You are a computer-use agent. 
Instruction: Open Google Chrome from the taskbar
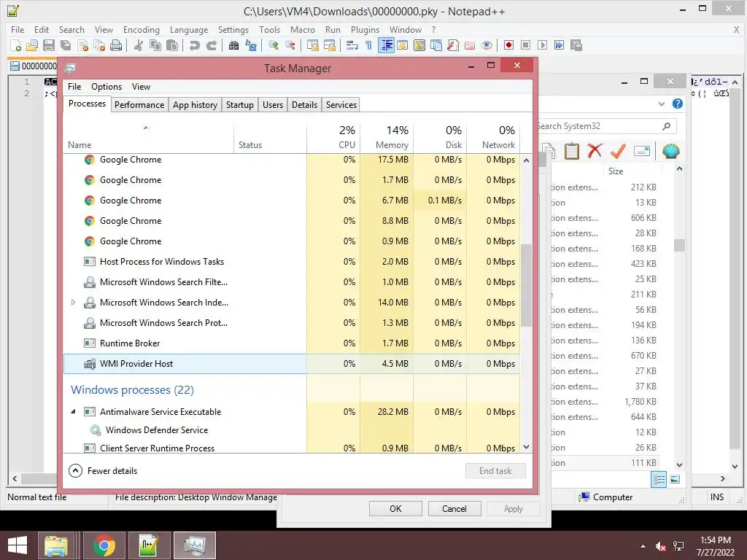(x=104, y=545)
